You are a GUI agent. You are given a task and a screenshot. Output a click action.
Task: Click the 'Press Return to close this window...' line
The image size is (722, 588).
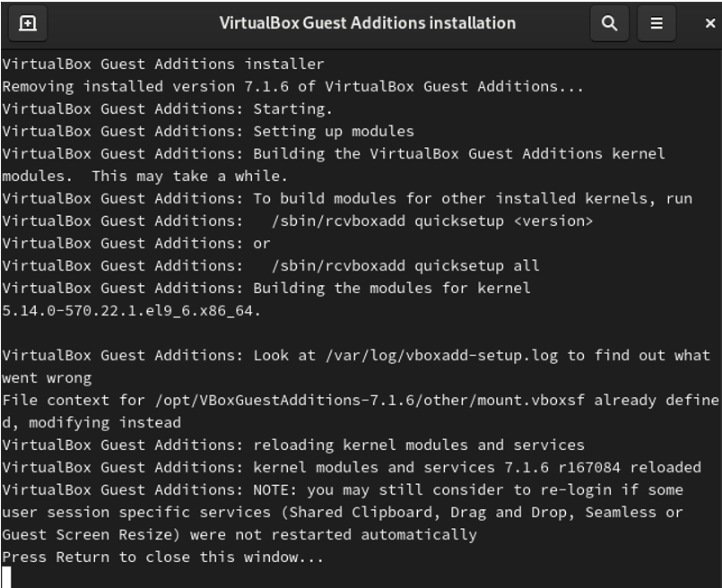click(x=163, y=558)
